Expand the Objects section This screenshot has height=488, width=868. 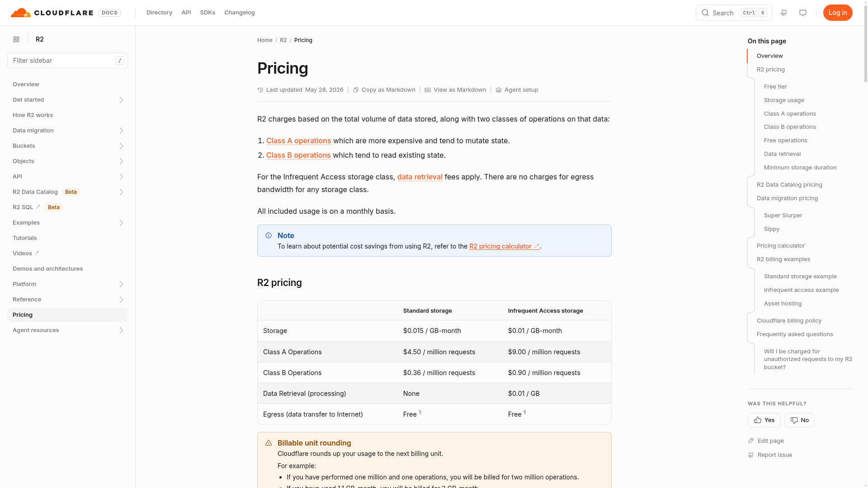(x=121, y=161)
